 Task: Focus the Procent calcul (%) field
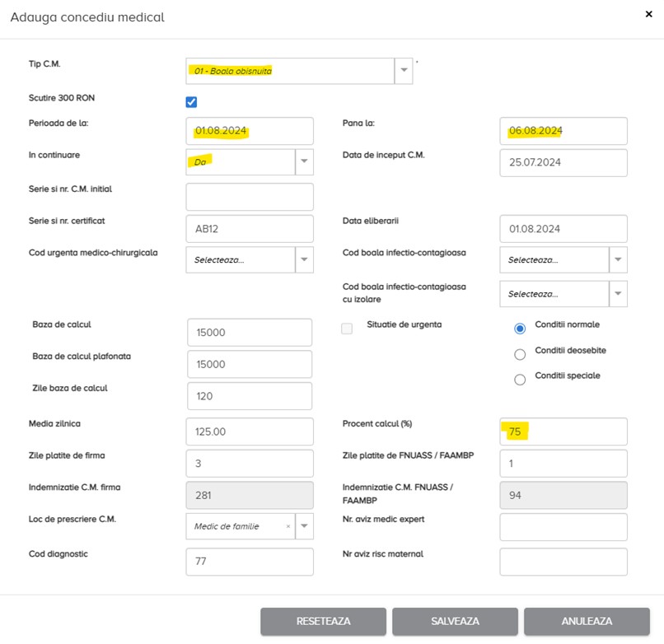click(563, 432)
